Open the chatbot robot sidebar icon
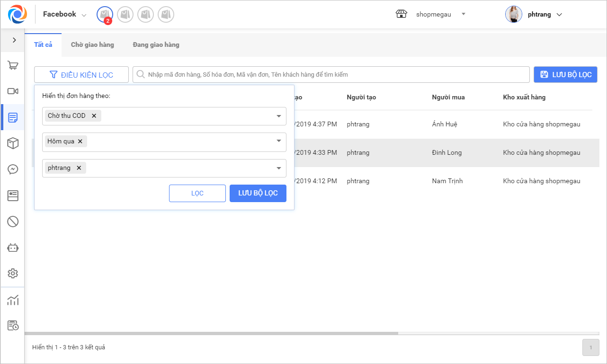 pos(13,247)
